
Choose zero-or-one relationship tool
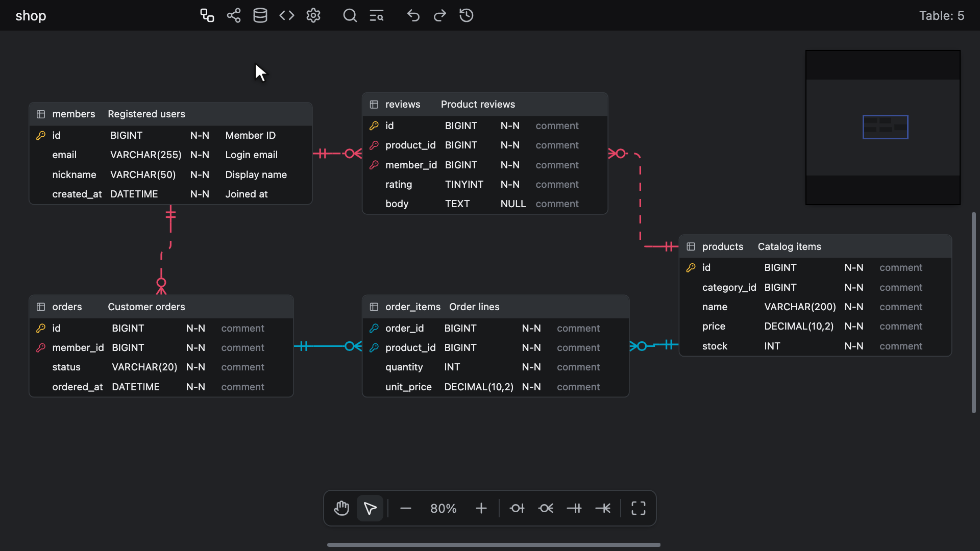(517, 508)
